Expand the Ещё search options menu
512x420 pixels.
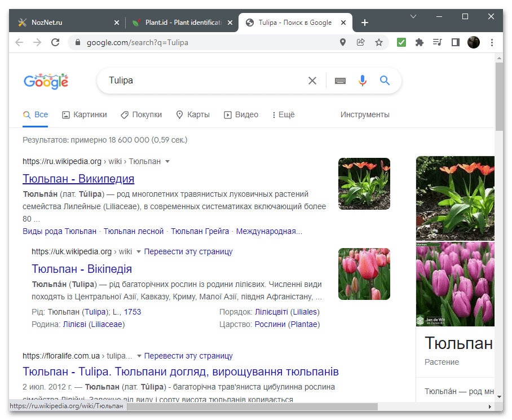click(x=284, y=115)
